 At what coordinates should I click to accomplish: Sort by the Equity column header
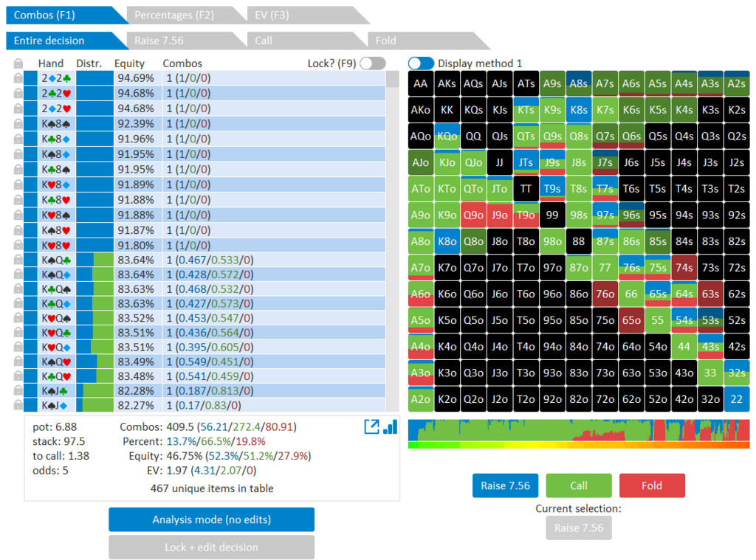pyautogui.click(x=129, y=63)
